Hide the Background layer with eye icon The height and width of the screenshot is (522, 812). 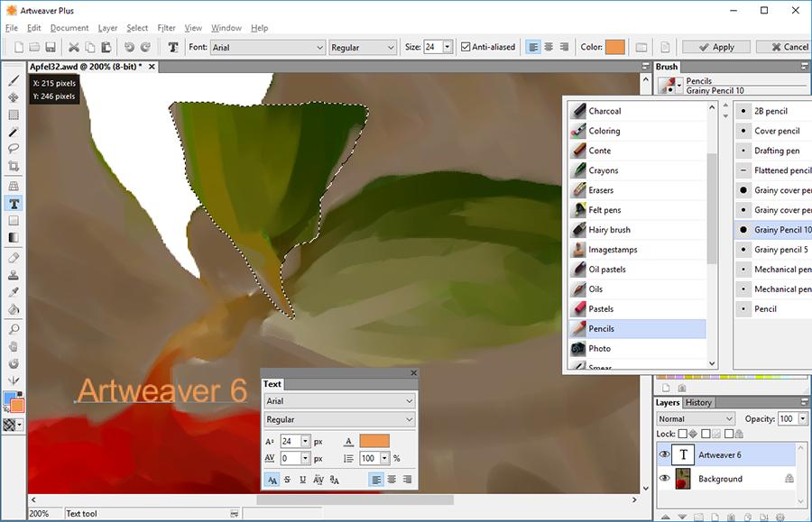(x=666, y=479)
